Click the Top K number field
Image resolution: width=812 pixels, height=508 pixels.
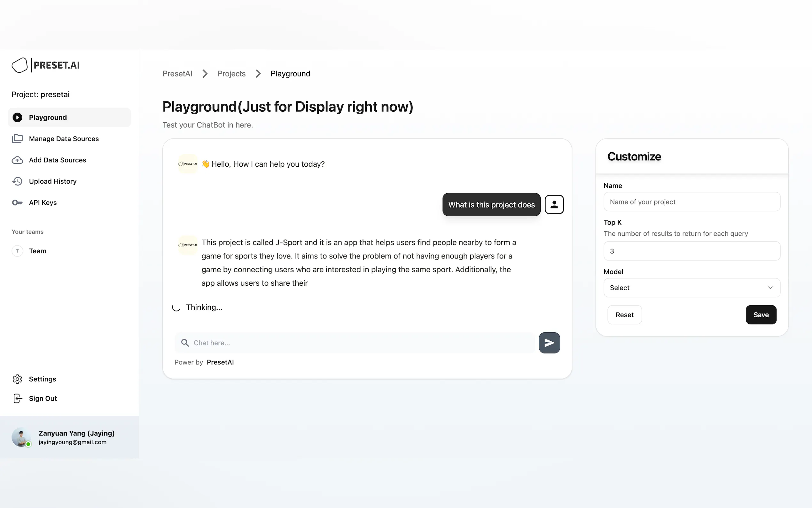(x=691, y=251)
